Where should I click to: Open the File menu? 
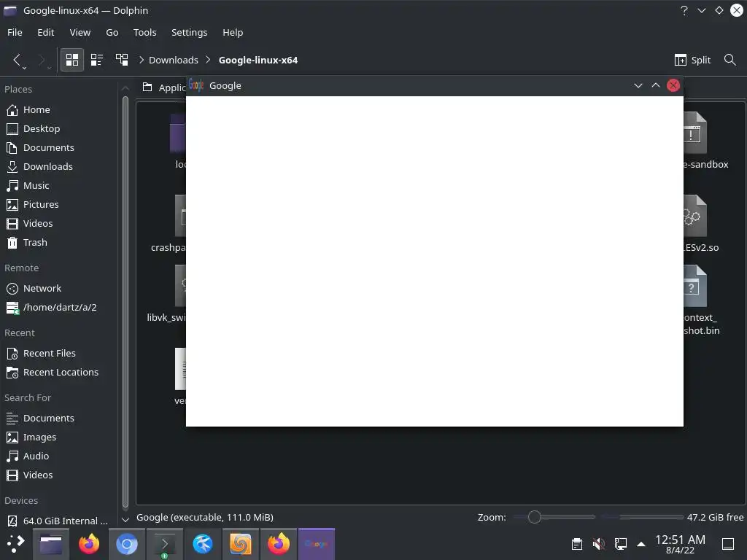point(15,32)
